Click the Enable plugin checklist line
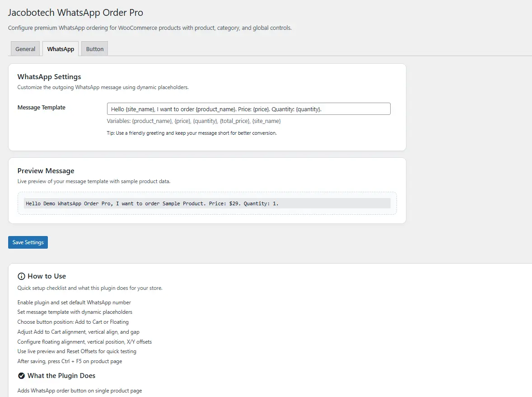Image resolution: width=532 pixels, height=397 pixels. point(74,302)
